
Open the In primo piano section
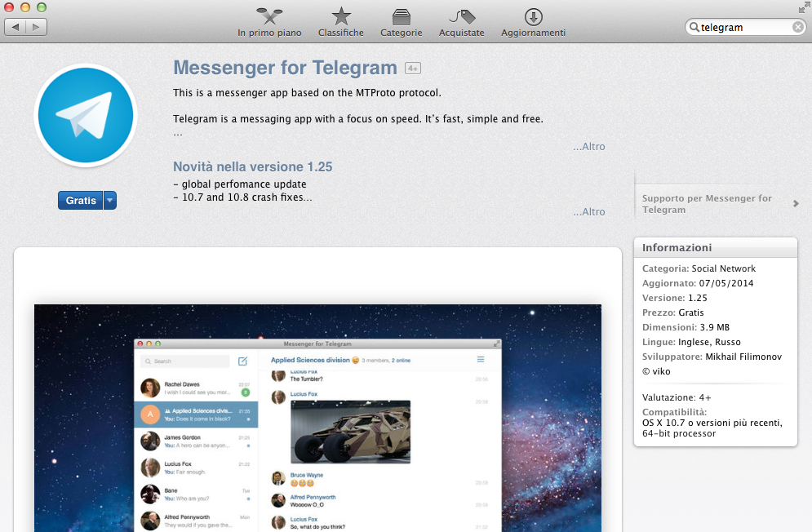(269, 23)
